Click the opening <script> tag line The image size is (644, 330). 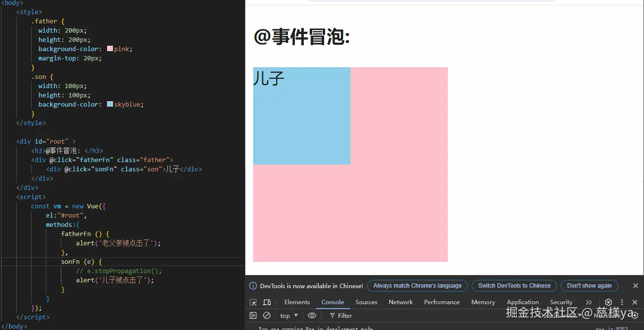31,197
